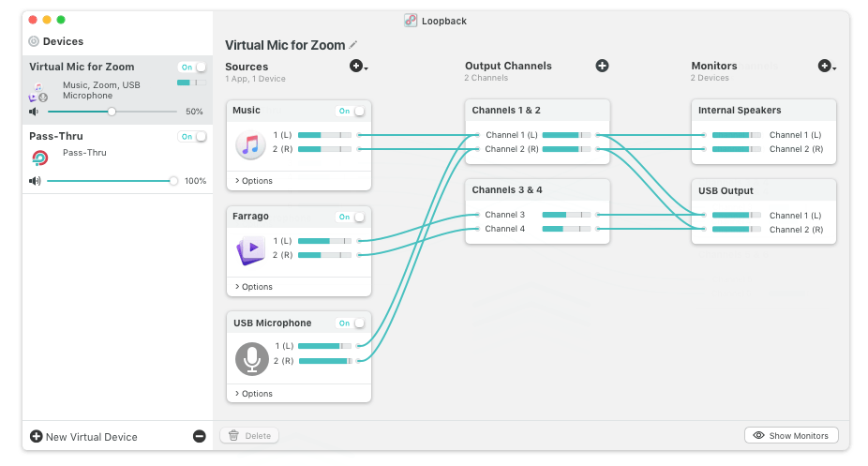
Task: Click the Loopback app icon in the title bar
Action: [411, 21]
